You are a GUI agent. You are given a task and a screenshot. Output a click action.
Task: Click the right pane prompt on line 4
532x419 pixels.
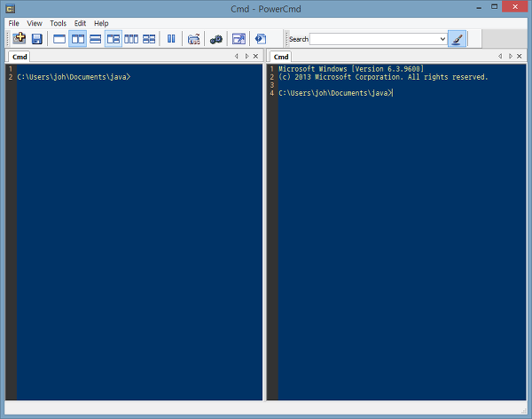coord(335,93)
